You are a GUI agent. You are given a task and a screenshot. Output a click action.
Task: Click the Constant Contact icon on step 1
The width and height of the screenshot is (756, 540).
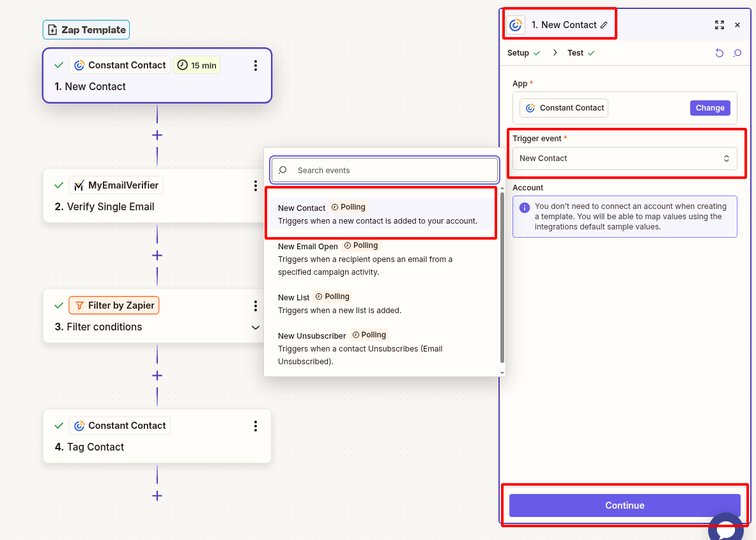tap(79, 65)
